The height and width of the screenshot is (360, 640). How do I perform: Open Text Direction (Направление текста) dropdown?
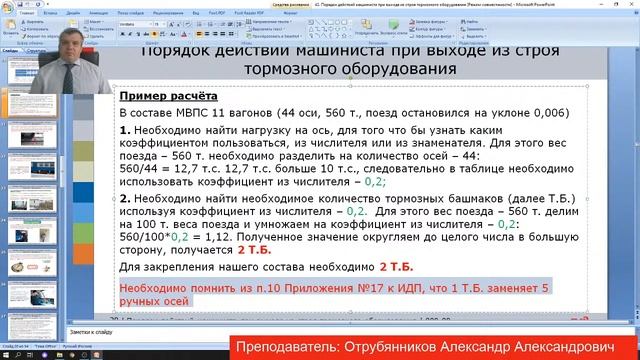point(269,22)
